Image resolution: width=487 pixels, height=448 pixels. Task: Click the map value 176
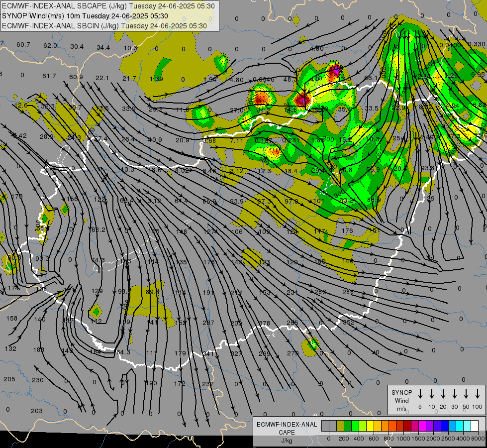click(347, 230)
